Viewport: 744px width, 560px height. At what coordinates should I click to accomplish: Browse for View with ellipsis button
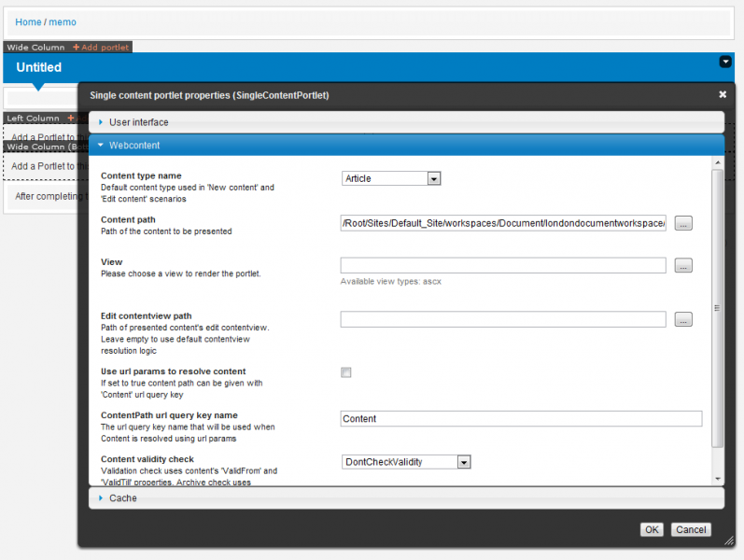(x=683, y=265)
